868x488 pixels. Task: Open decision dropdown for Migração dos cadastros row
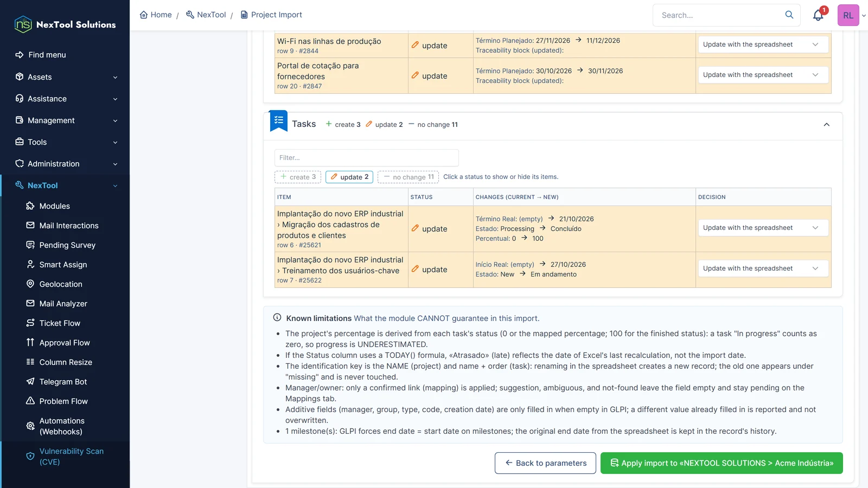pos(763,228)
